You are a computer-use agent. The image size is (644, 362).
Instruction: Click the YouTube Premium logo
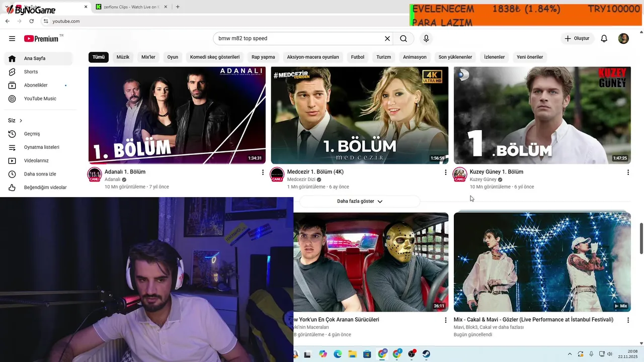pos(41,39)
